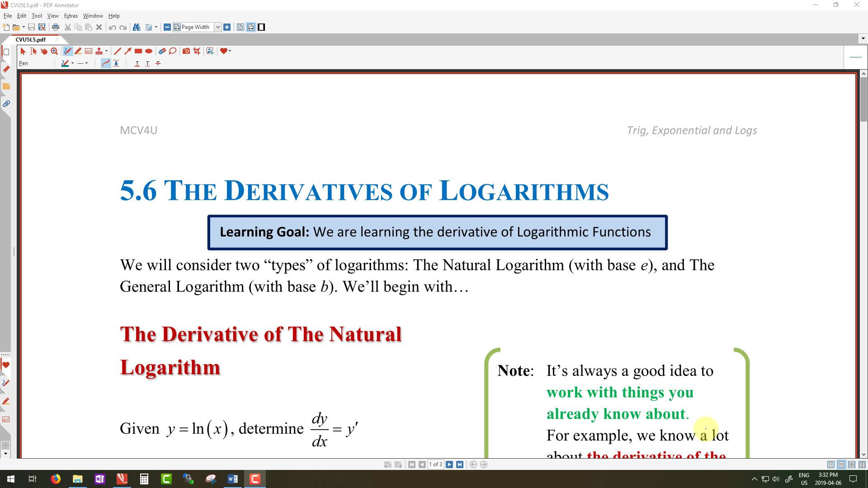Enable continuous single-page layout view
868x488 pixels.
841,465
